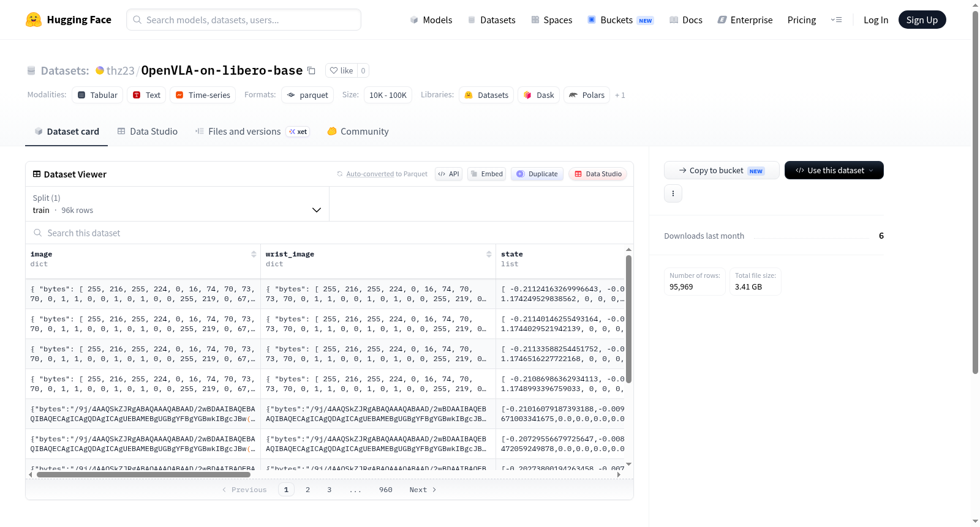The height and width of the screenshot is (527, 980).
Task: Click the vertical table scrollbar
Action: click(628, 319)
